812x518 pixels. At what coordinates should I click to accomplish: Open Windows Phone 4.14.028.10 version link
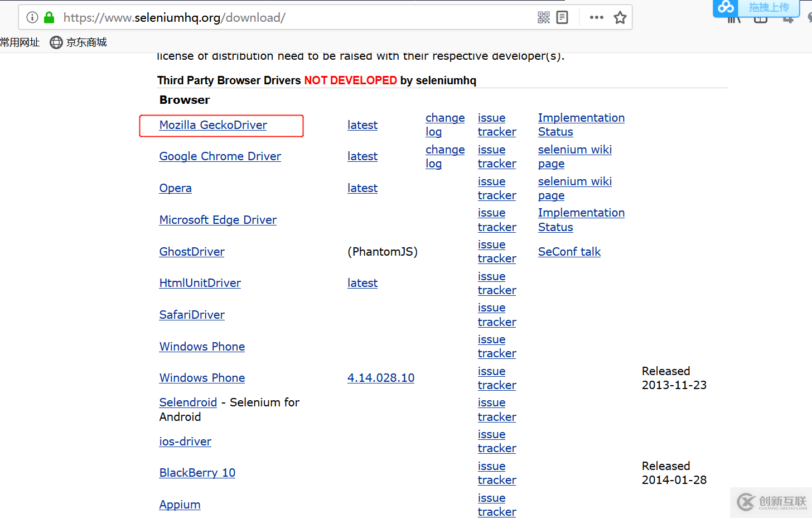pos(381,378)
